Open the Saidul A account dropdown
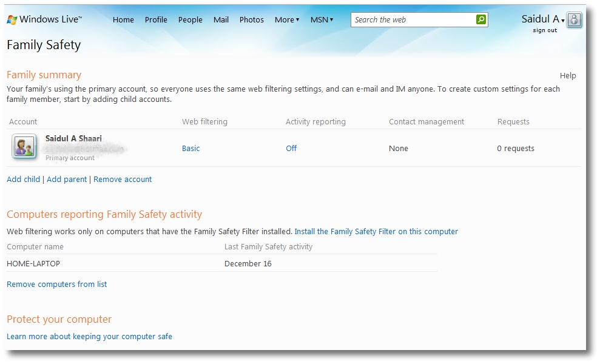The height and width of the screenshot is (364, 600). pos(542,19)
